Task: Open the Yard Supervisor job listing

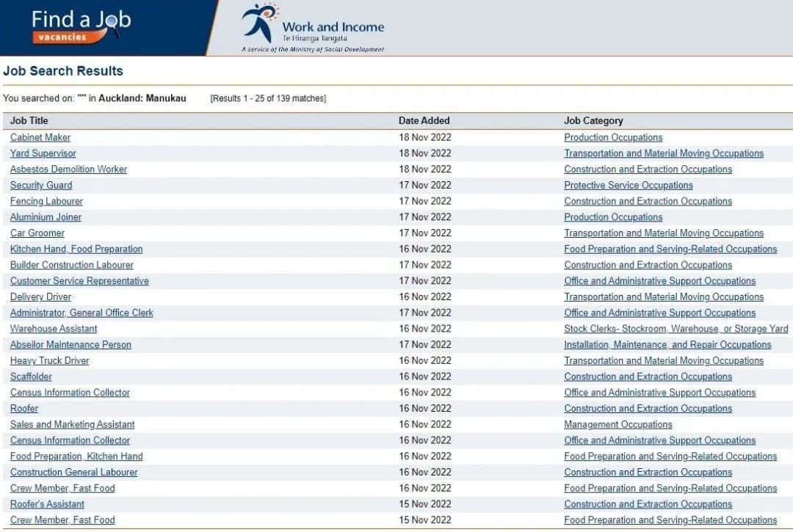Action: (43, 153)
